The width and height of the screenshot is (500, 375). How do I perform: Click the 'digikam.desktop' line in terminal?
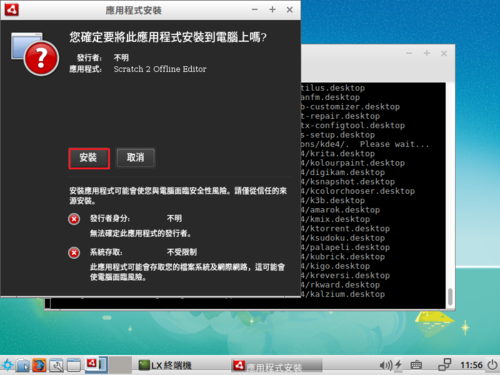[x=343, y=172]
